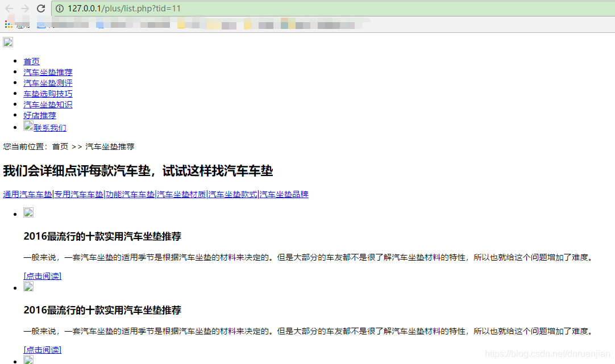The image size is (615, 364).
Task: Click the first article's broken thumbnail image
Action: [28, 213]
